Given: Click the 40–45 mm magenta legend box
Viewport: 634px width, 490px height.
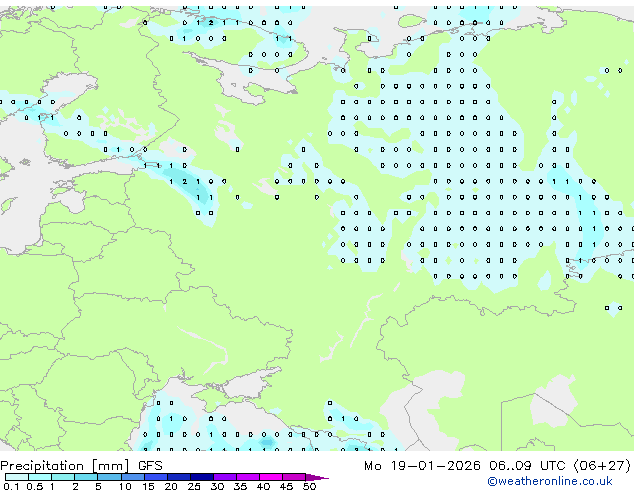Looking at the screenshot, I should click(271, 477).
